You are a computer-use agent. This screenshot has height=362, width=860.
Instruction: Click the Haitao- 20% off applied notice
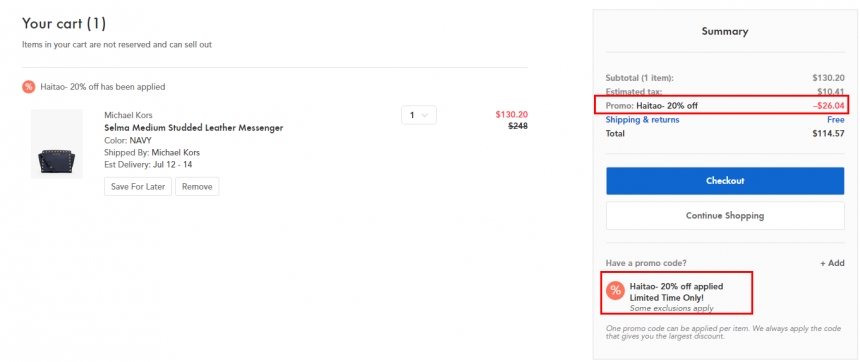point(676,286)
